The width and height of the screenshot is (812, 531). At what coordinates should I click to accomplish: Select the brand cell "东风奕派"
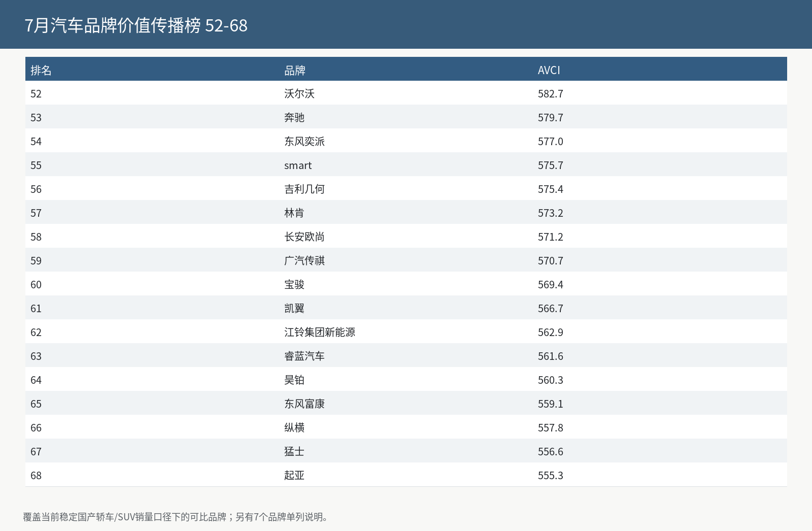304,141
